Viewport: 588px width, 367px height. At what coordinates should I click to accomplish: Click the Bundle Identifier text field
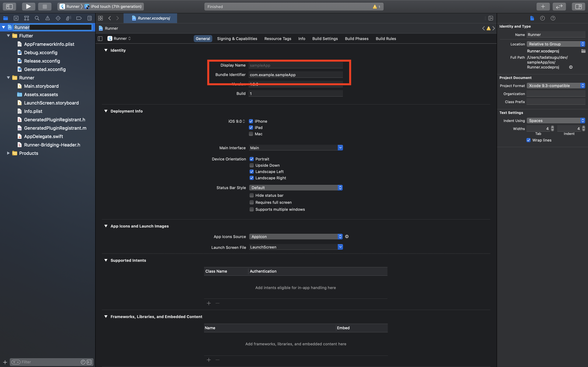point(295,75)
